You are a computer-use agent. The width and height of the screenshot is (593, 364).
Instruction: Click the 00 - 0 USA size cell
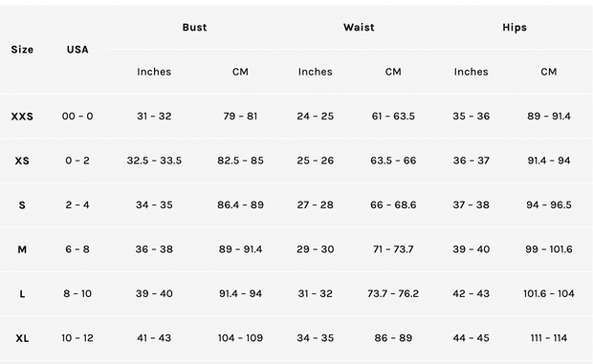pos(77,116)
